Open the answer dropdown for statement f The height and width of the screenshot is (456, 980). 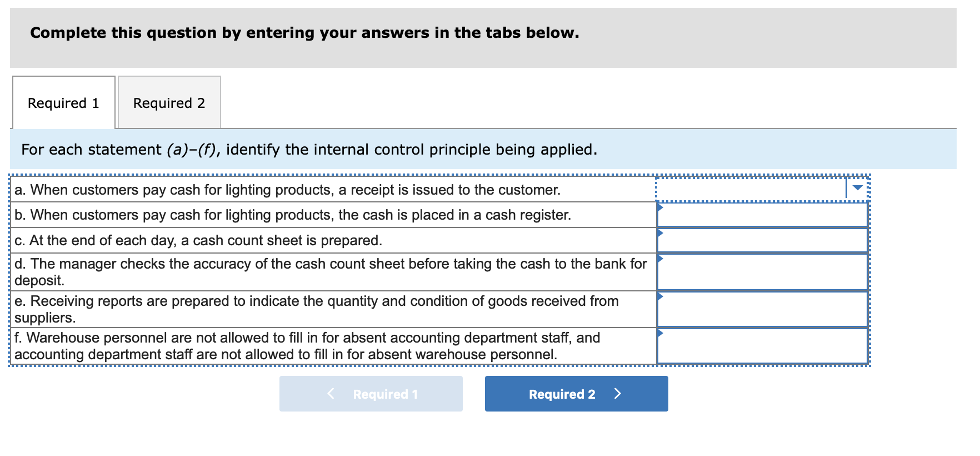(x=761, y=345)
